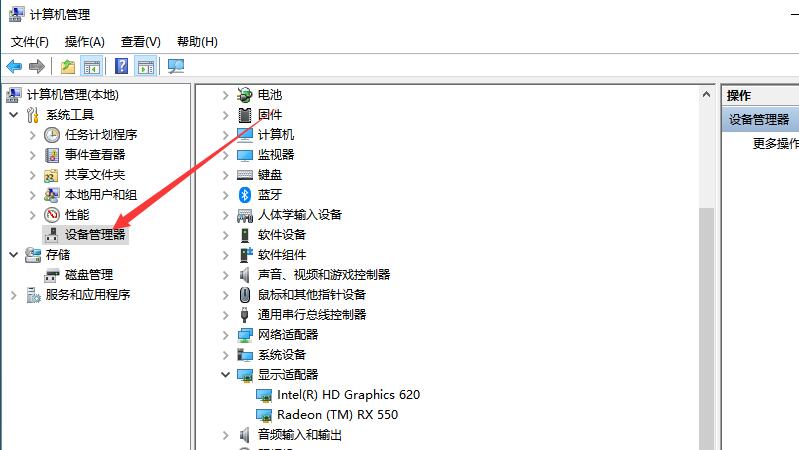The width and height of the screenshot is (799, 450).
Task: Click the 人体学输入设备 icon
Action: point(245,215)
